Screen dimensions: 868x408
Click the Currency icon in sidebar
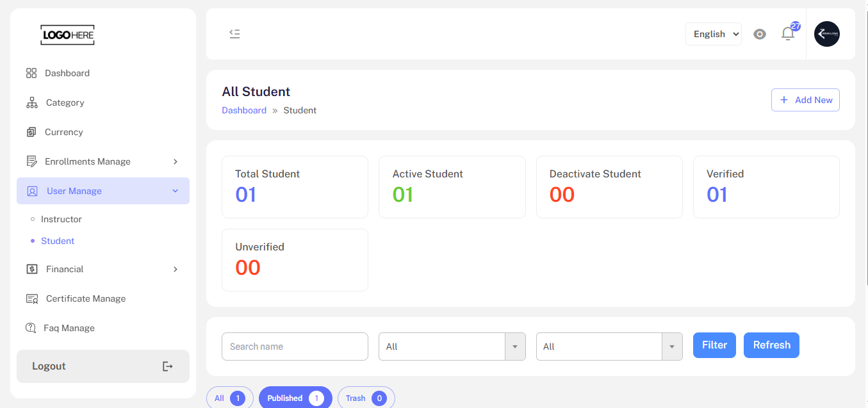pos(31,132)
